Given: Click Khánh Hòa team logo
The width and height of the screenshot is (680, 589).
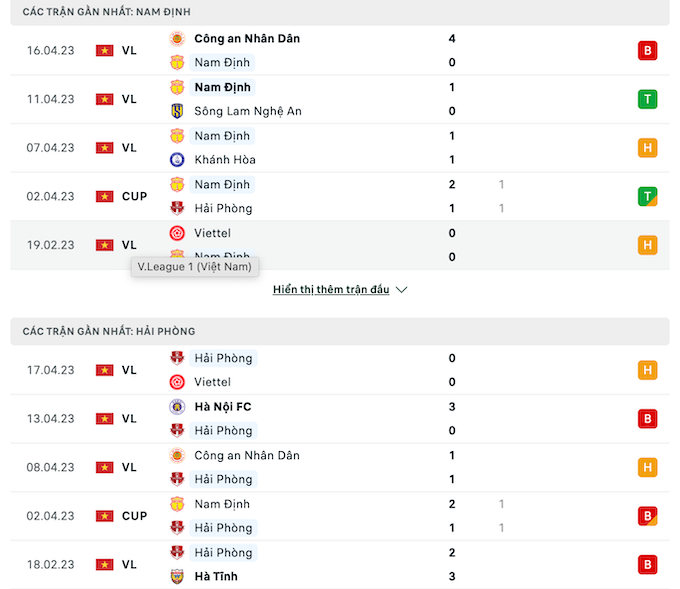Looking at the screenshot, I should click(x=177, y=160).
